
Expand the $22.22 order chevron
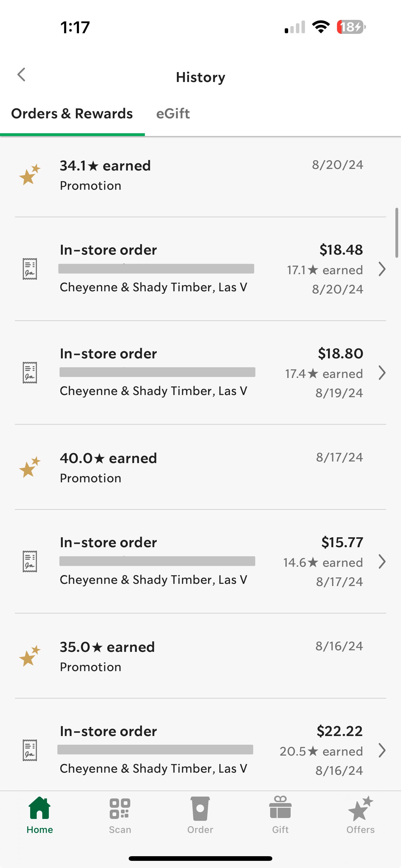382,750
